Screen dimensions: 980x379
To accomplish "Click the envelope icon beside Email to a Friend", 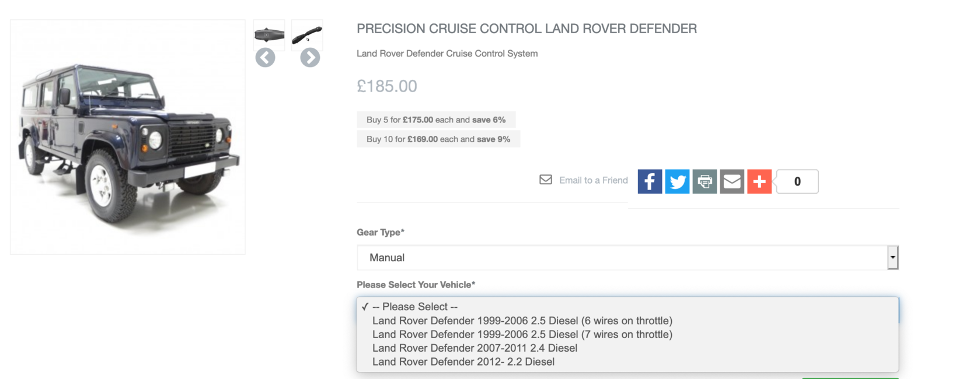I will [546, 180].
